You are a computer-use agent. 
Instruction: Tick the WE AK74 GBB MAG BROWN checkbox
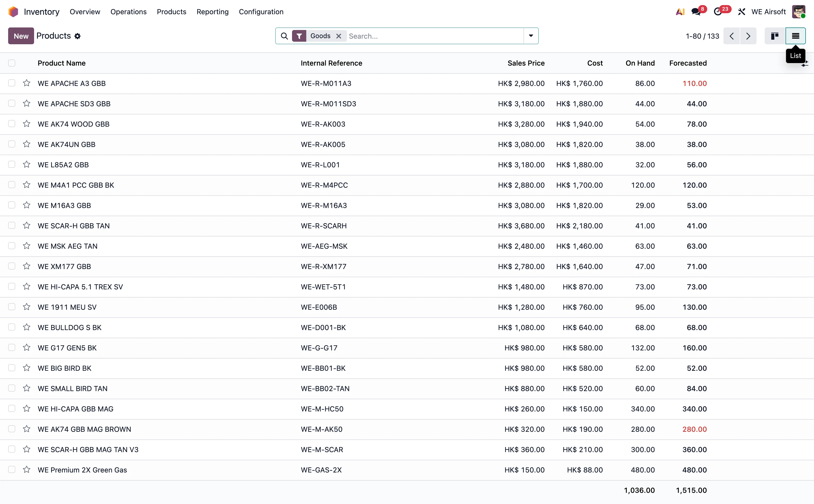(12, 429)
